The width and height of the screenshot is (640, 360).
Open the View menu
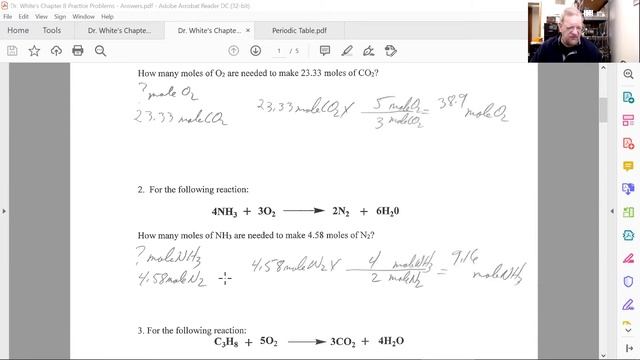41,17
